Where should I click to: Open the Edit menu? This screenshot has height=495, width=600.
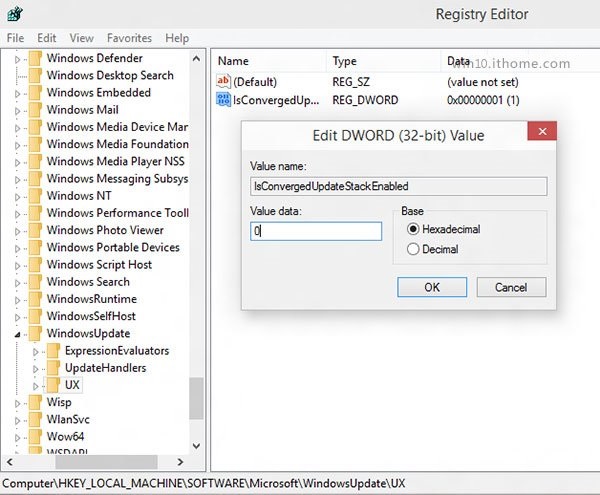point(47,38)
